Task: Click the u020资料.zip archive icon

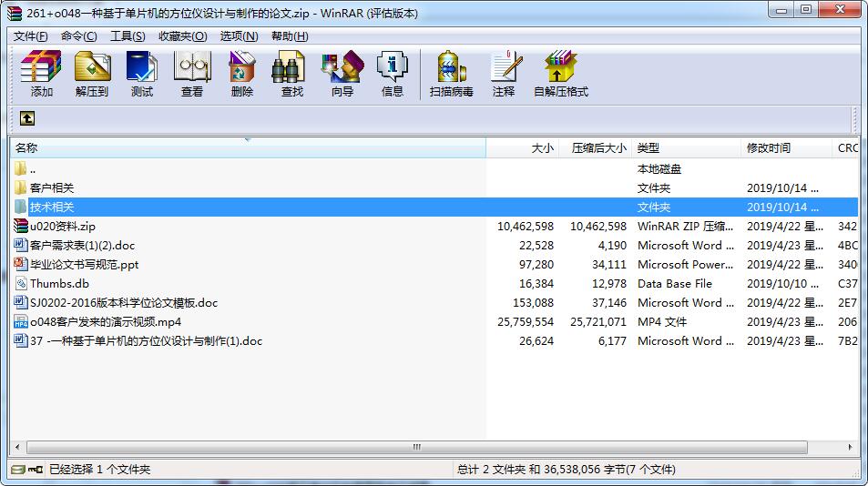Action: pos(20,226)
